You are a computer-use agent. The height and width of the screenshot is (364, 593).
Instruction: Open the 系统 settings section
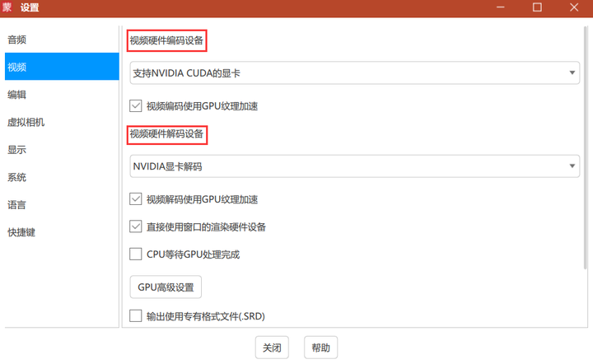[17, 177]
